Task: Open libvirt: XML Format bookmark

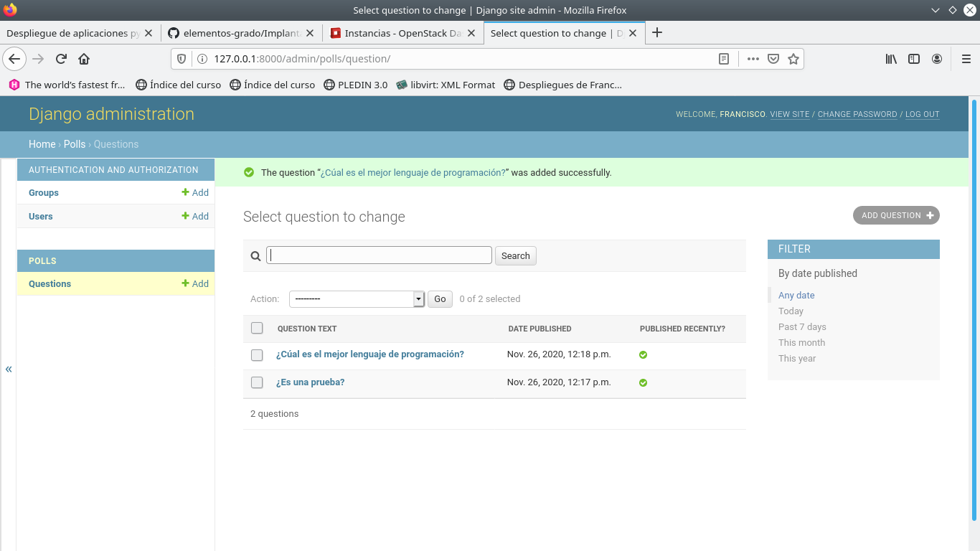Action: 446,85
